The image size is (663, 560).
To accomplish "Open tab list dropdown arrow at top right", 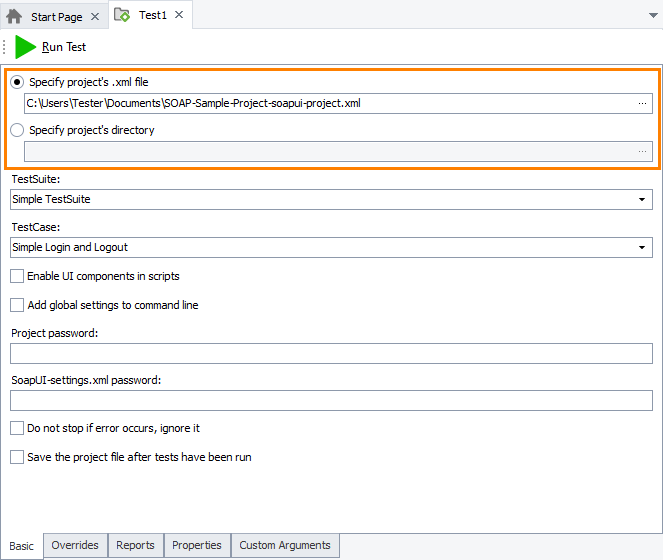I will pyautogui.click(x=651, y=16).
